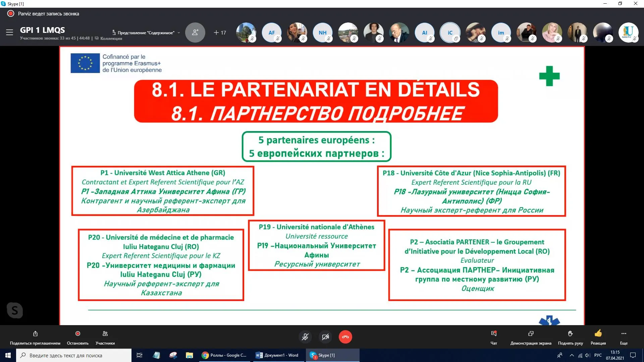Toggle the microphone mute button
Screen dimensions: 644x362
click(305, 337)
